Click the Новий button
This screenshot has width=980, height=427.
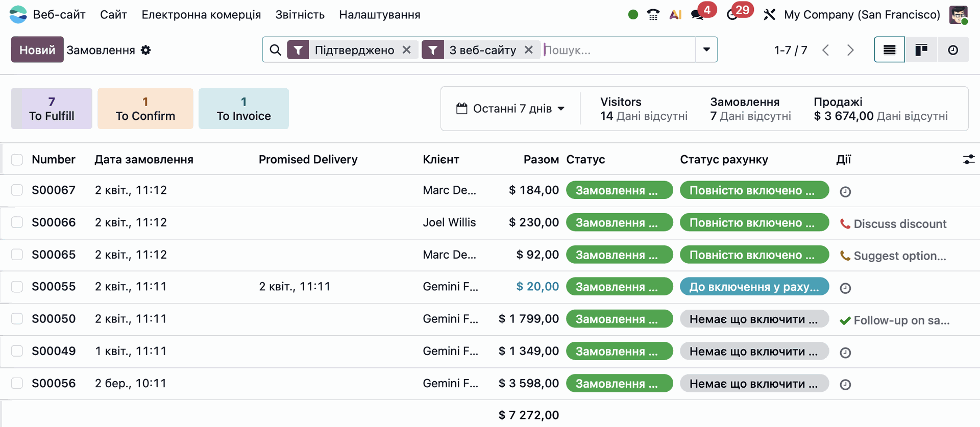point(37,50)
